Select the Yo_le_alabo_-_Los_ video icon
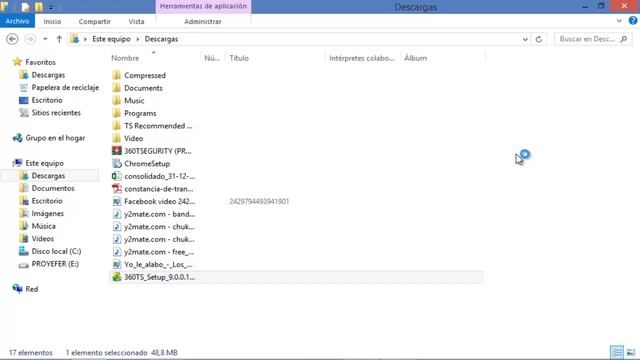Viewport: 640px width, 360px height. tap(117, 264)
